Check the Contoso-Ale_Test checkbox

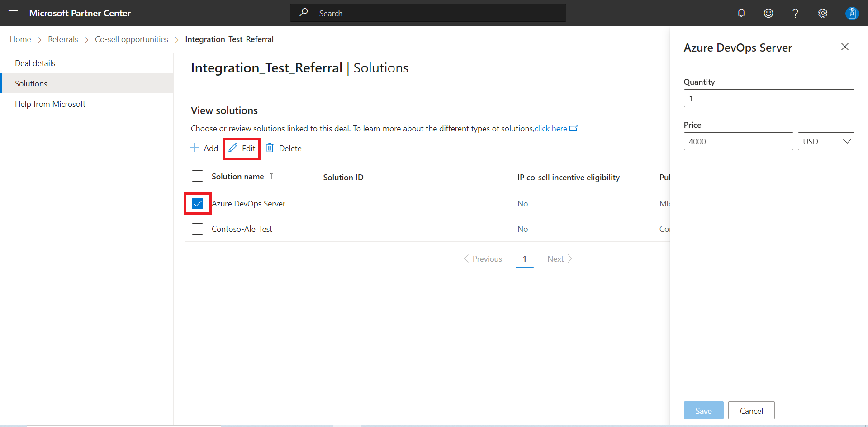pos(198,229)
